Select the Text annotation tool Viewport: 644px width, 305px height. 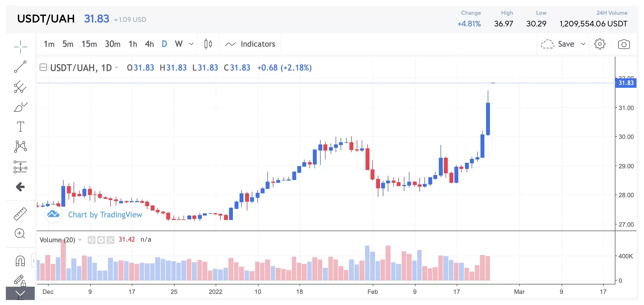pos(20,127)
